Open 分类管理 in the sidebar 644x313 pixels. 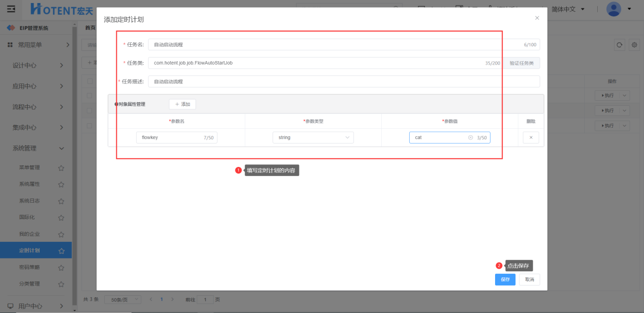[x=29, y=284]
